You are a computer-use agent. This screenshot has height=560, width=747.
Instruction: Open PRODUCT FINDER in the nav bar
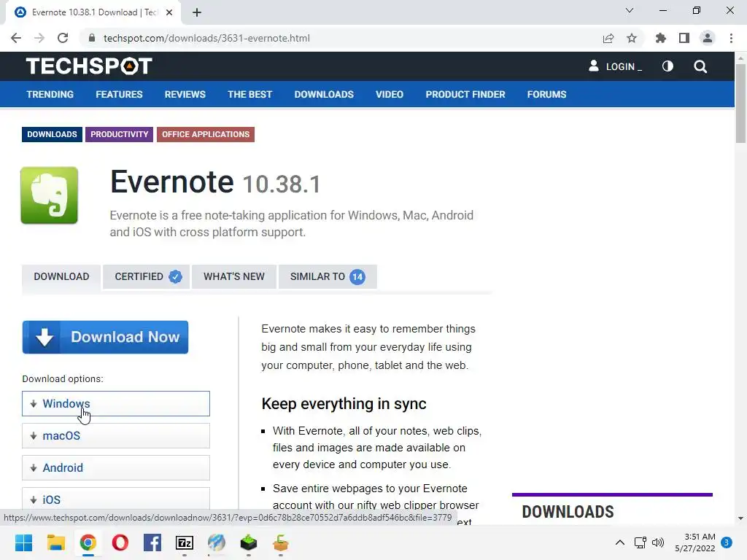pos(465,94)
